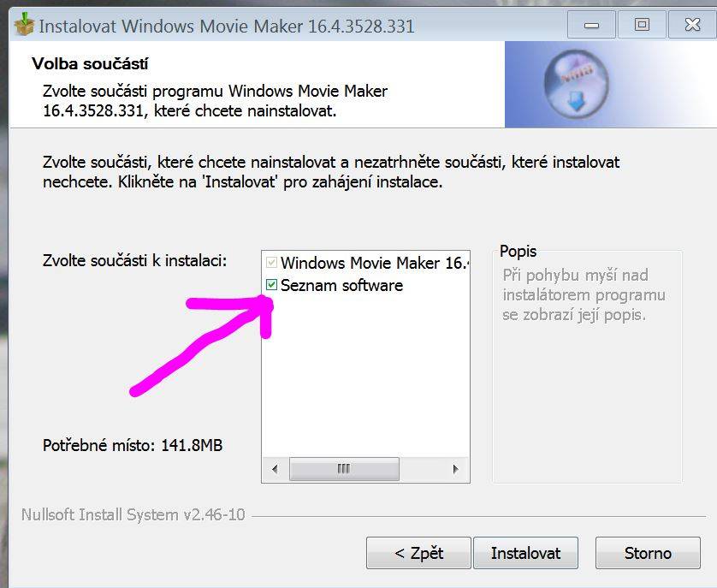Click empty area inside the components list
This screenshot has height=588, width=717.
click(365, 375)
